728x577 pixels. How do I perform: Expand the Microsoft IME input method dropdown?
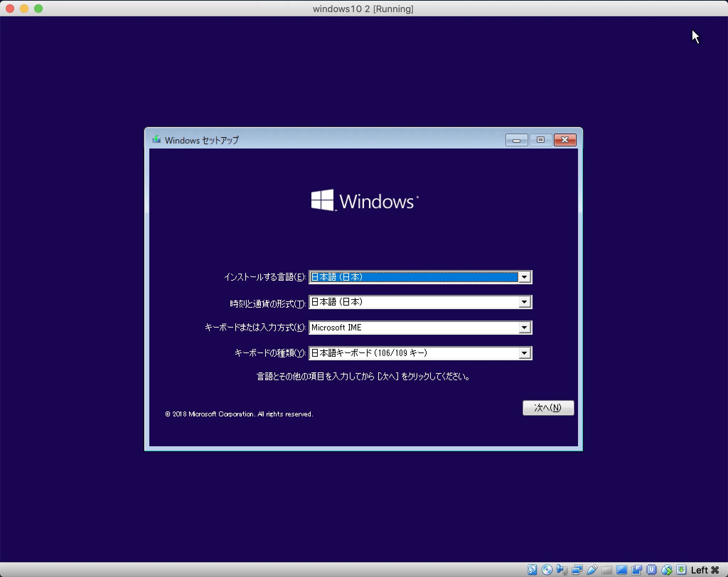point(524,327)
